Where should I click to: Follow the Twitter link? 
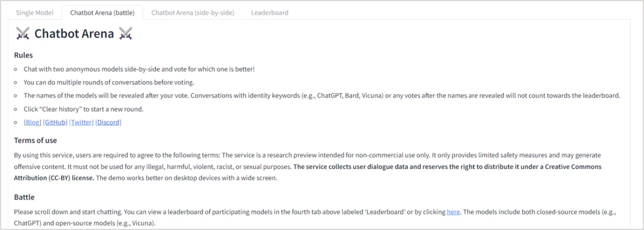(81, 122)
